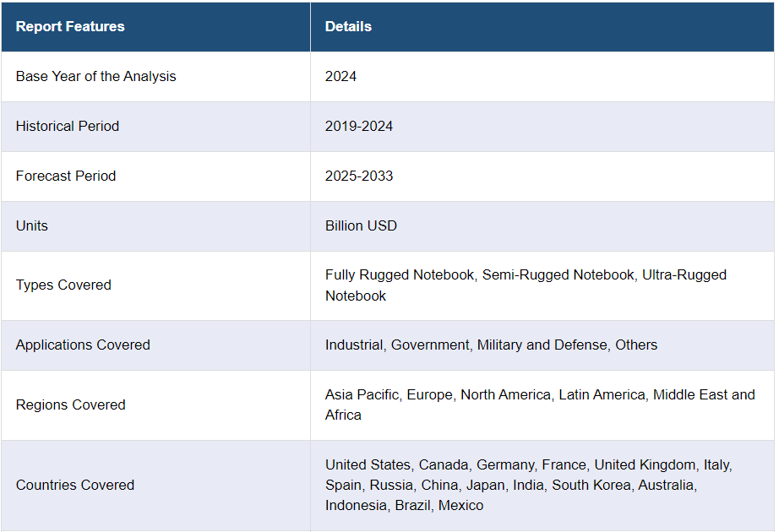Select the Applications Covered row label
Viewport: 779px width, 532px height.
pos(83,345)
